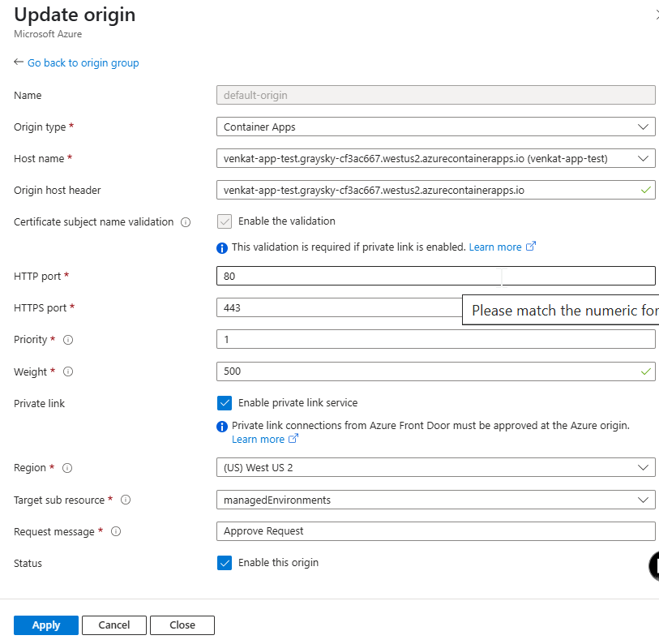Edit the Origin host header field

tap(436, 190)
